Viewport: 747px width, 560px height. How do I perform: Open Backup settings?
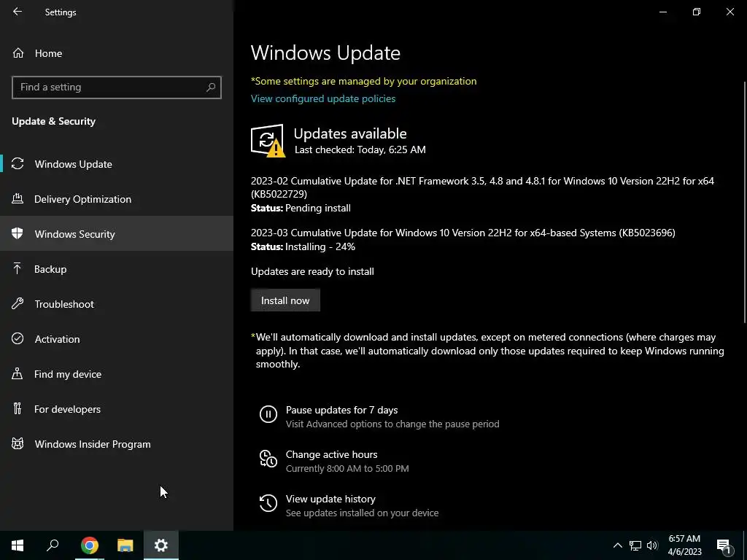[117, 269]
